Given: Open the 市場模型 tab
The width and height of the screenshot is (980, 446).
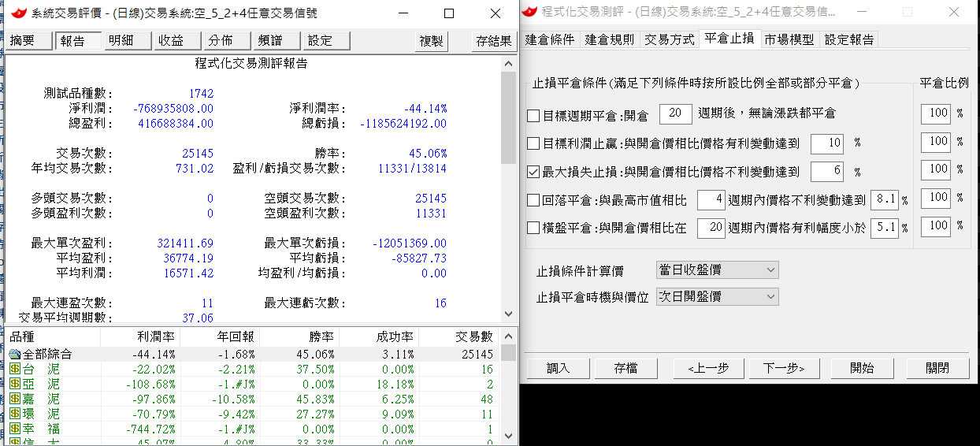Looking at the screenshot, I should pyautogui.click(x=790, y=39).
